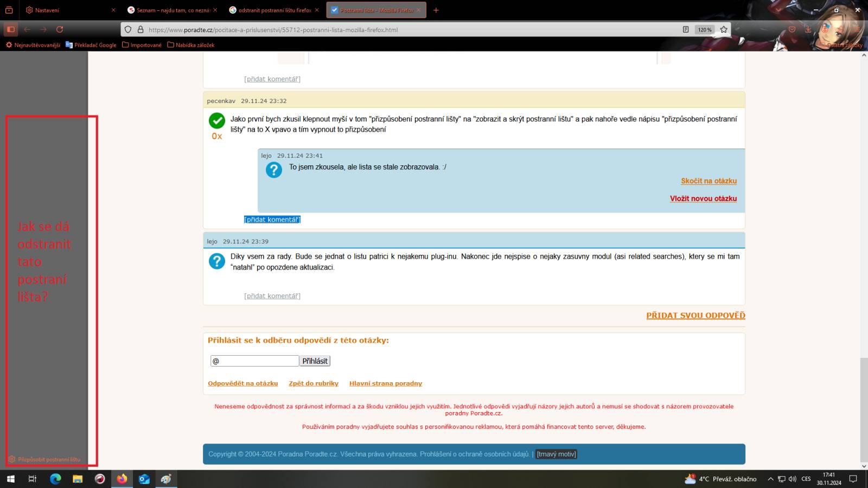Viewport: 868px width, 488px height.
Task: Open File Explorer from taskbar
Action: click(x=78, y=479)
